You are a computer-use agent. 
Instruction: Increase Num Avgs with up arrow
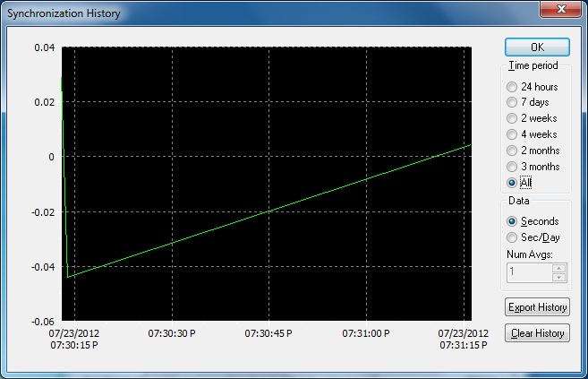558,268
